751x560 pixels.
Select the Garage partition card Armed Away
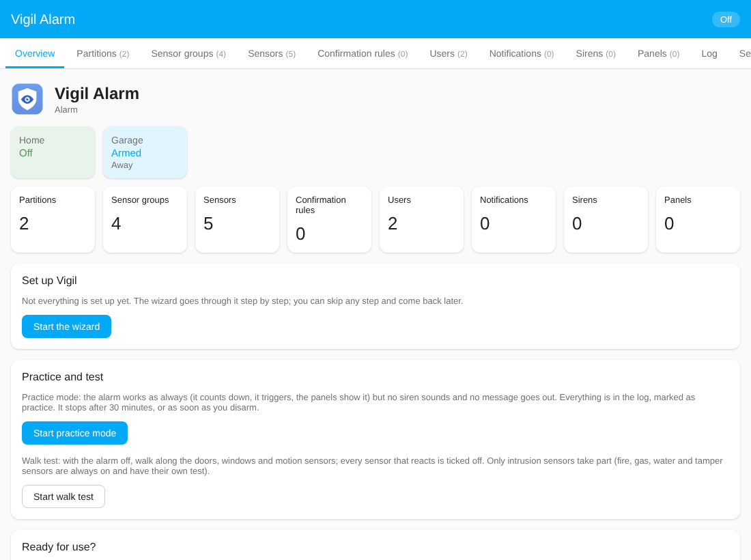(145, 152)
